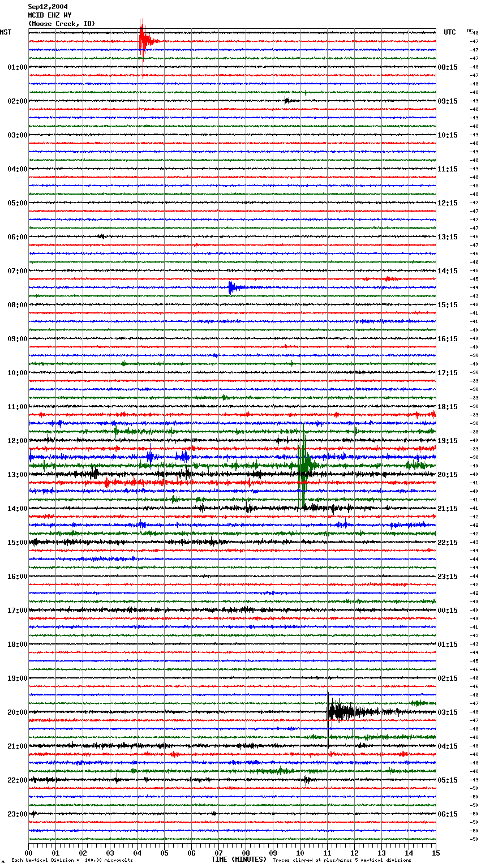Select the 23:00 MST time label
This screenshot has height=868, width=481.
click(17, 814)
